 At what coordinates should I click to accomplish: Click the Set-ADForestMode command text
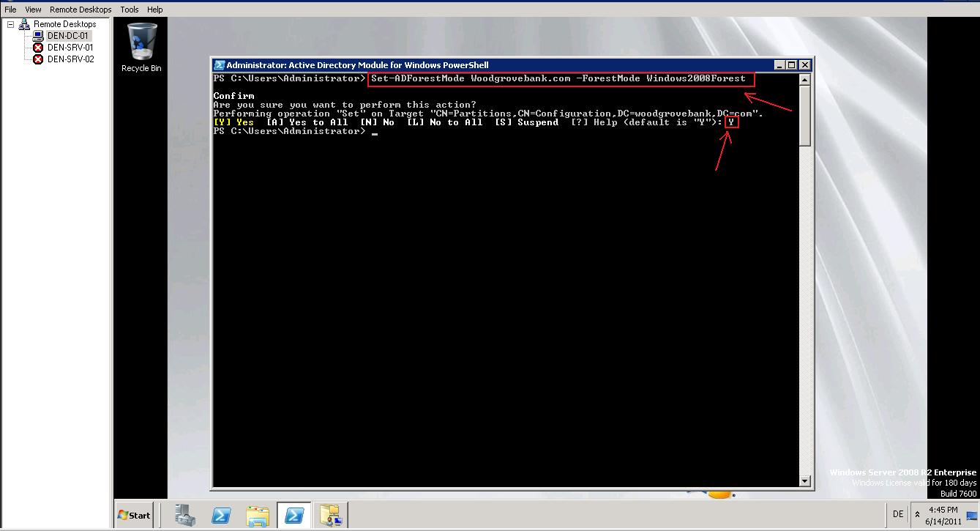click(x=558, y=78)
